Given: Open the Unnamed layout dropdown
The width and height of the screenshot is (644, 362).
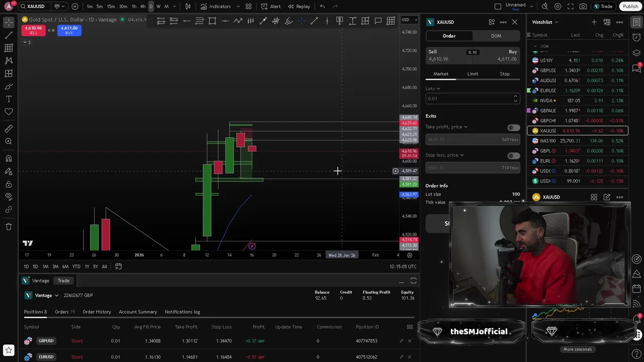Looking at the screenshot, I should tap(531, 7).
